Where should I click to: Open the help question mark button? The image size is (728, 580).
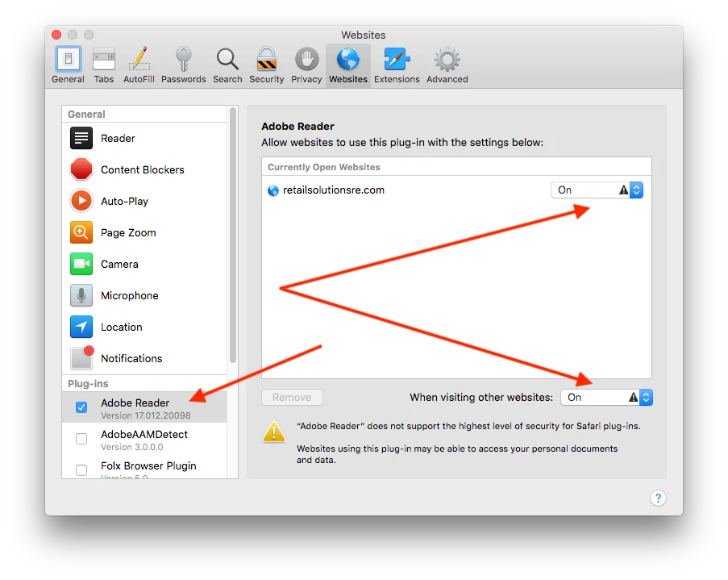(x=658, y=499)
